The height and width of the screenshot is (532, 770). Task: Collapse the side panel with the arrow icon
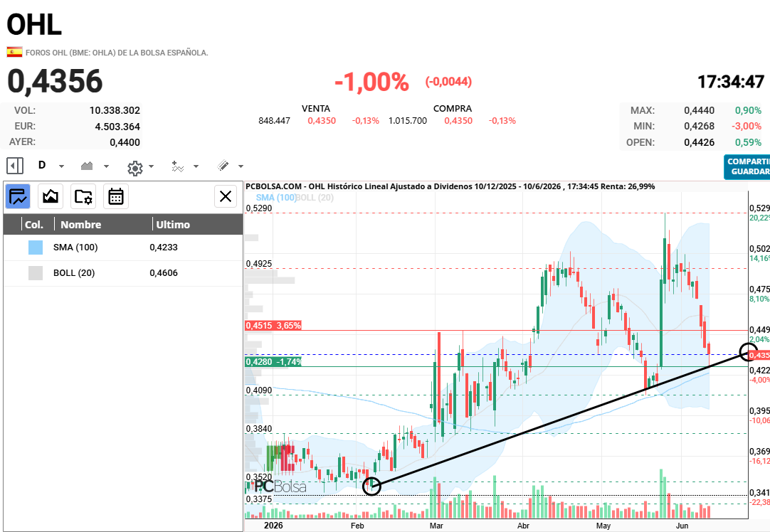click(x=15, y=166)
